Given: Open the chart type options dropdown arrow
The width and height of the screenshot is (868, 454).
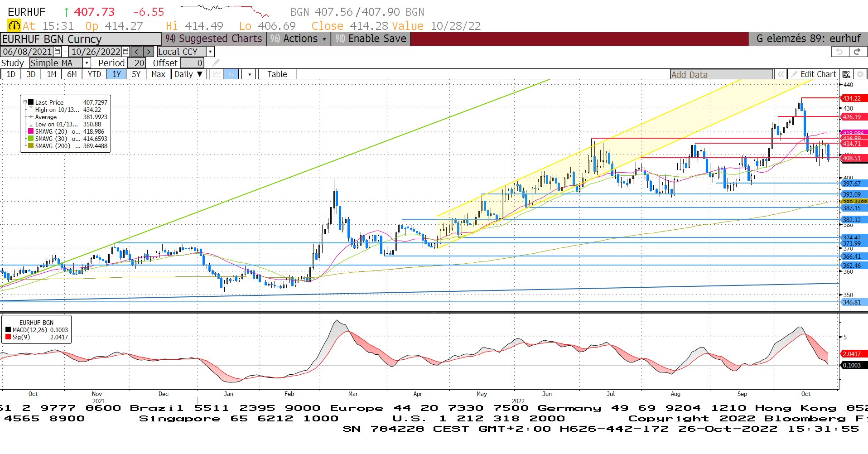Looking at the screenshot, I should tap(249, 74).
